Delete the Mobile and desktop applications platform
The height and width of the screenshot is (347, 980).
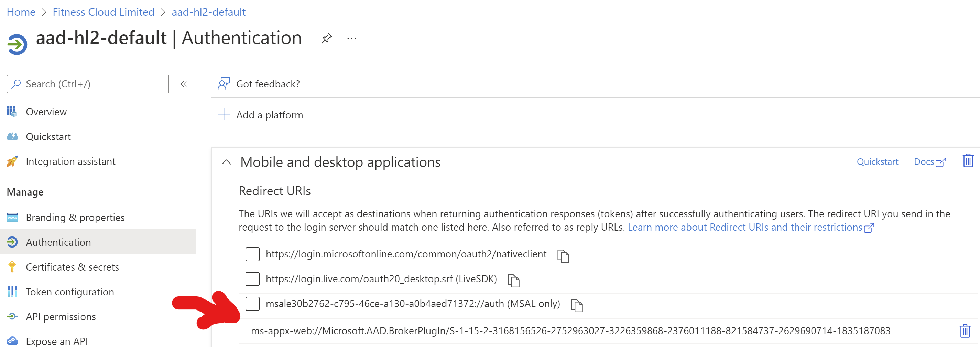(968, 161)
